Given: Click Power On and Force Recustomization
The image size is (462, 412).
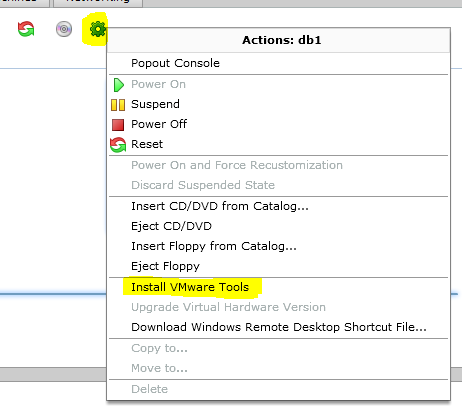Looking at the screenshot, I should pyautogui.click(x=237, y=165).
